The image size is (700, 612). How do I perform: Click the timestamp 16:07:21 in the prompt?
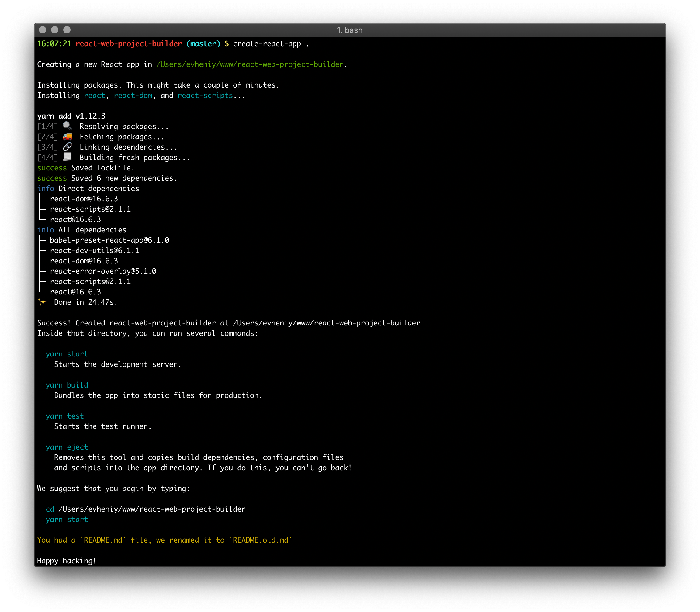coord(55,44)
